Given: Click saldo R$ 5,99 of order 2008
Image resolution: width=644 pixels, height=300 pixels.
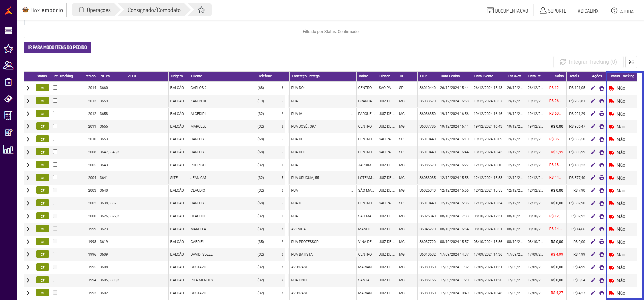Looking at the screenshot, I should (x=557, y=152).
